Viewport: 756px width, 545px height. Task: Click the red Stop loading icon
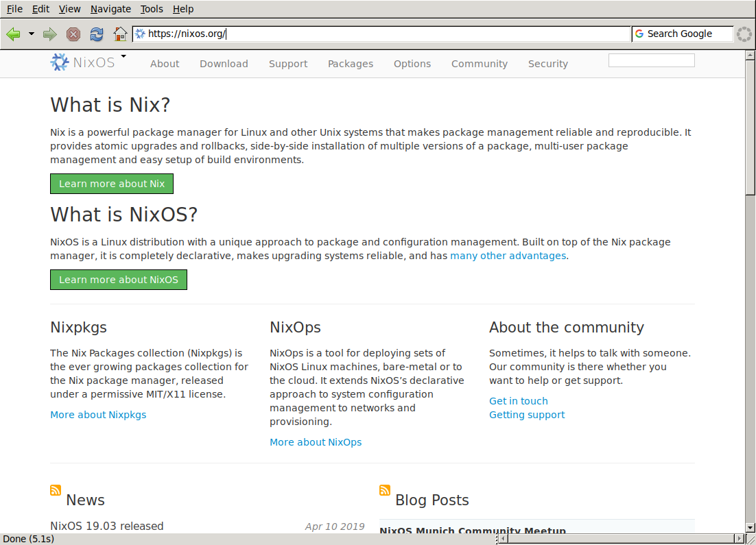point(73,34)
